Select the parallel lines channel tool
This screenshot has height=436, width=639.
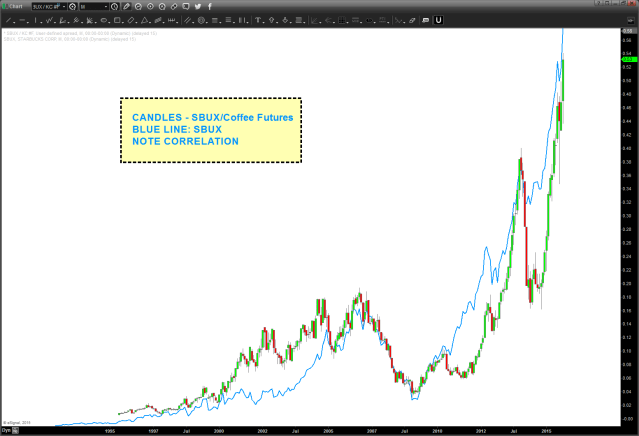(187, 20)
